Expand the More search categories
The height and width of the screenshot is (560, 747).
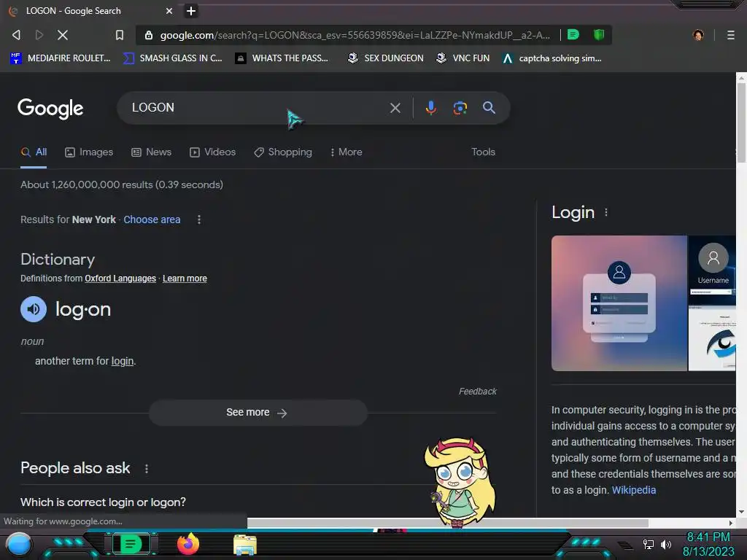(x=347, y=152)
